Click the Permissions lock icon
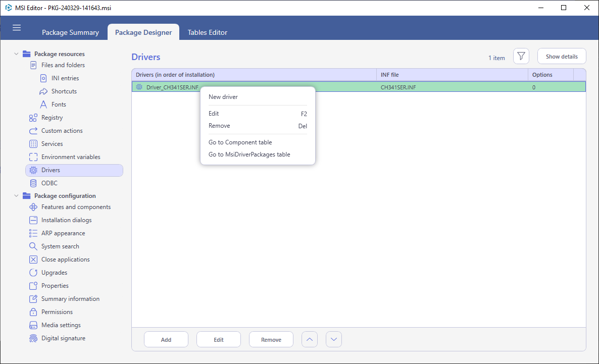This screenshot has height=364, width=599. (x=33, y=312)
